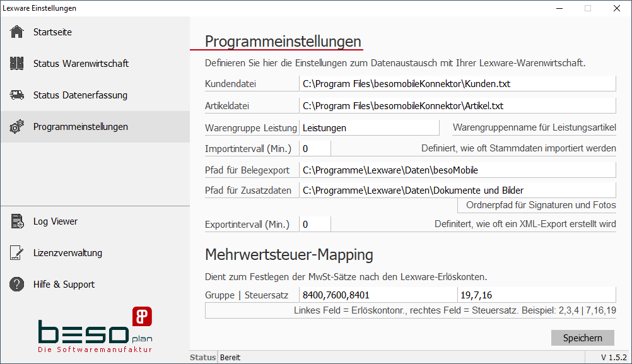Open the Log Viewer
Viewport: 632px width, 364px height.
point(95,221)
